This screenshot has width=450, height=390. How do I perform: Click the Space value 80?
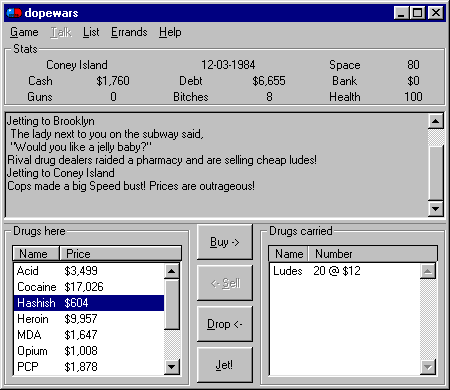point(413,65)
